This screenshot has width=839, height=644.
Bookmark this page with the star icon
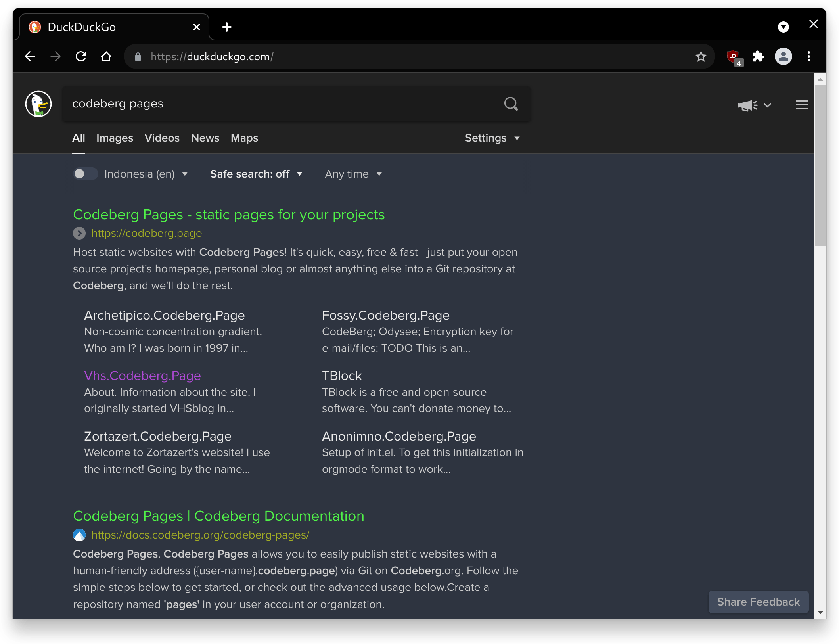pos(701,57)
